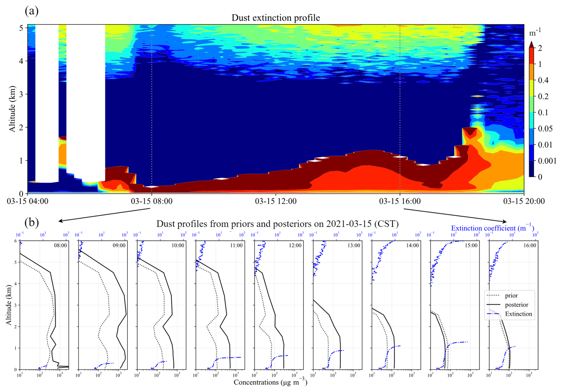Viewport: 562px width, 392px height.
Task: Click the dark red colorbar top arrow
Action: tap(531, 45)
